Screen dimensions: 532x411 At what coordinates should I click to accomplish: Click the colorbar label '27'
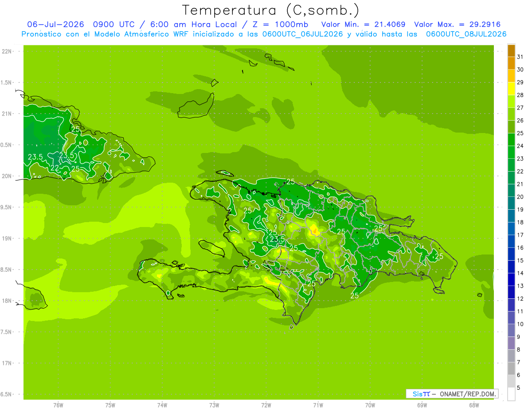pyautogui.click(x=520, y=108)
